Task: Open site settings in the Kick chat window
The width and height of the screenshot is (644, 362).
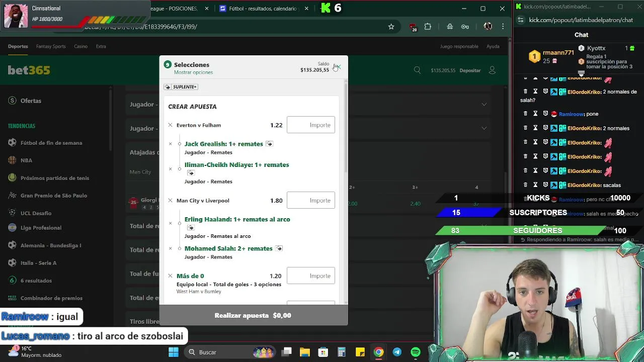Action: pos(521,20)
